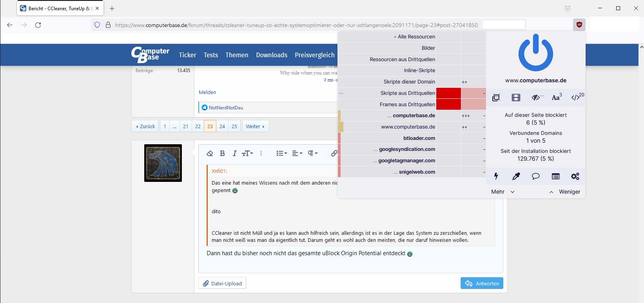Go to forum page 1
The image size is (644, 303).
165,126
